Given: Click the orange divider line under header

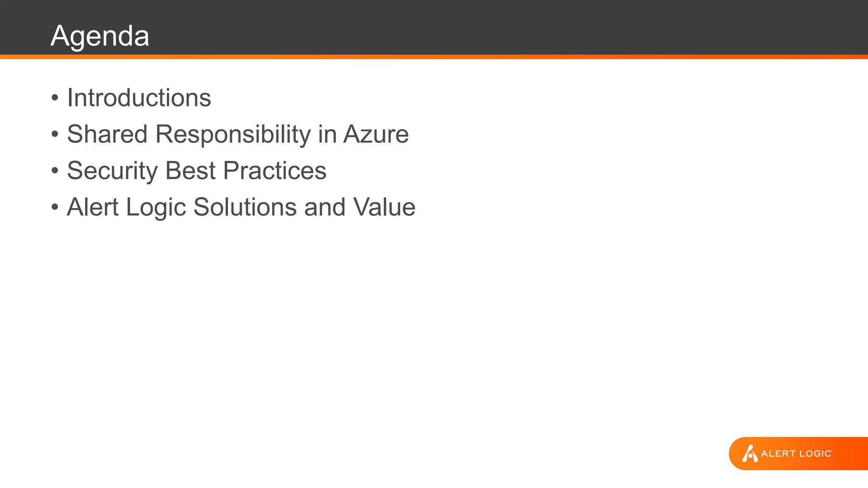Looking at the screenshot, I should [x=434, y=57].
